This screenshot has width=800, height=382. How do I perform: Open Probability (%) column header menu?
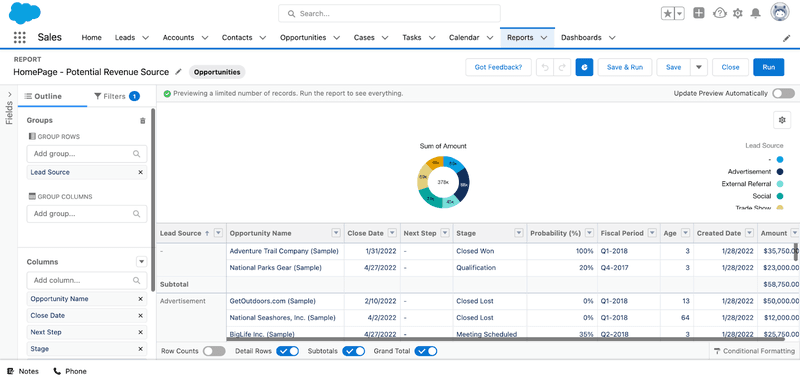click(x=589, y=233)
